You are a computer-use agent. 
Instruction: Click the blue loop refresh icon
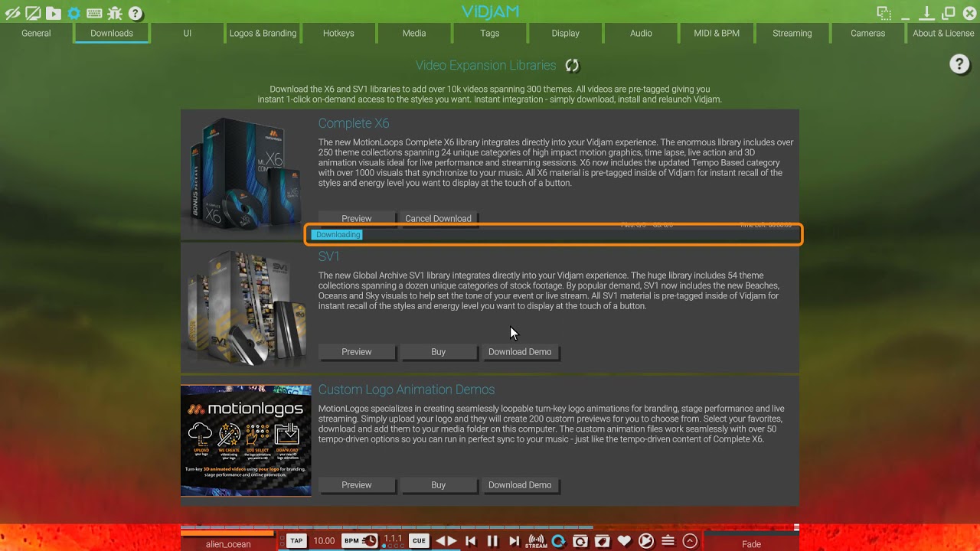(x=558, y=541)
